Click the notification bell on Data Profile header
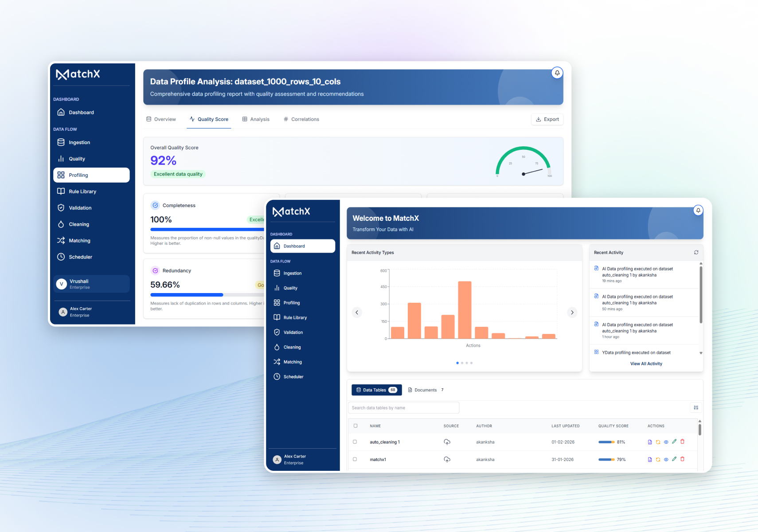 click(x=557, y=73)
